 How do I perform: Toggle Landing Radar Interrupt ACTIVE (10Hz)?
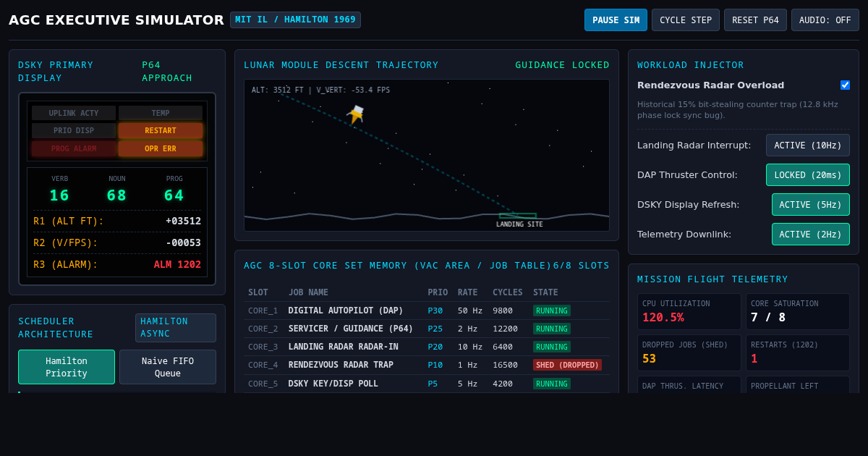[808, 145]
